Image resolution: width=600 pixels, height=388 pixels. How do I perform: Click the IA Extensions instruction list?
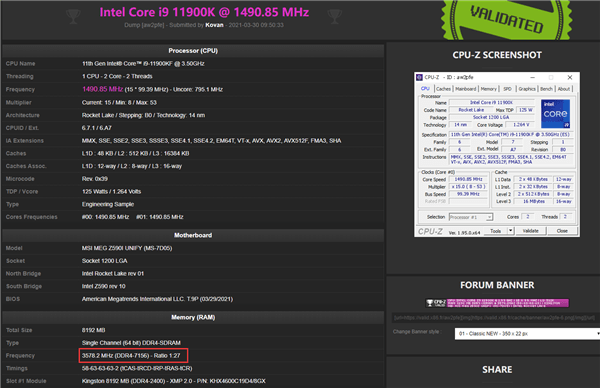(x=211, y=141)
